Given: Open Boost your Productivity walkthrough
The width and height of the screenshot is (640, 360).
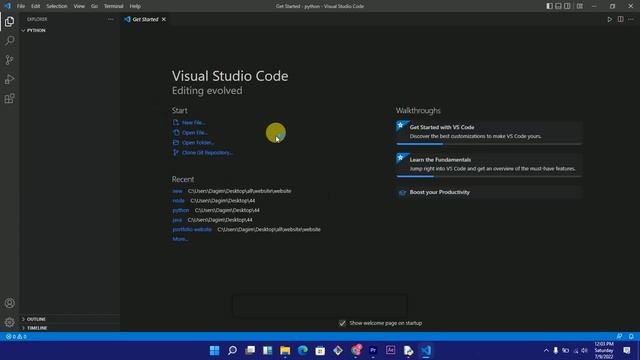Looking at the screenshot, I should 489,192.
